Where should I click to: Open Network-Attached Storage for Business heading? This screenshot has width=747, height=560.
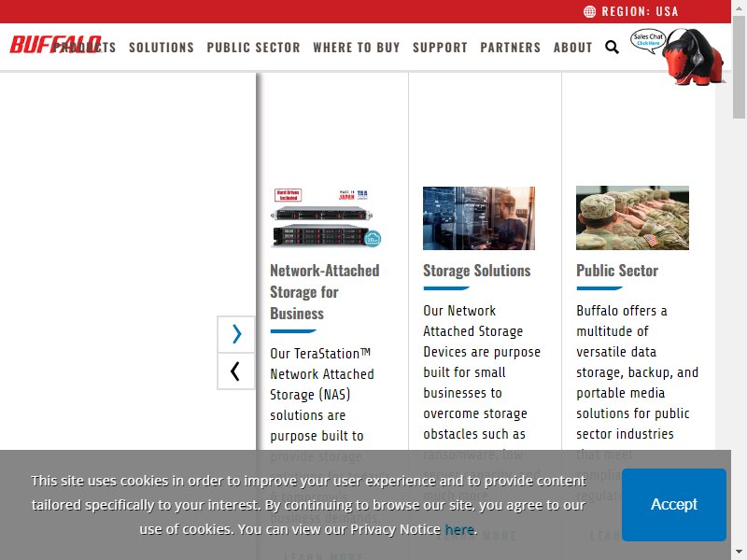324,292
